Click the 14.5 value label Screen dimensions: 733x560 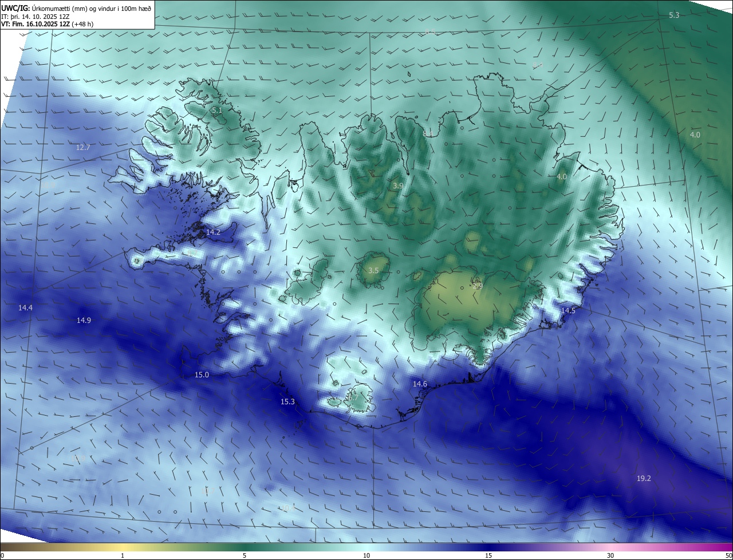click(x=568, y=310)
